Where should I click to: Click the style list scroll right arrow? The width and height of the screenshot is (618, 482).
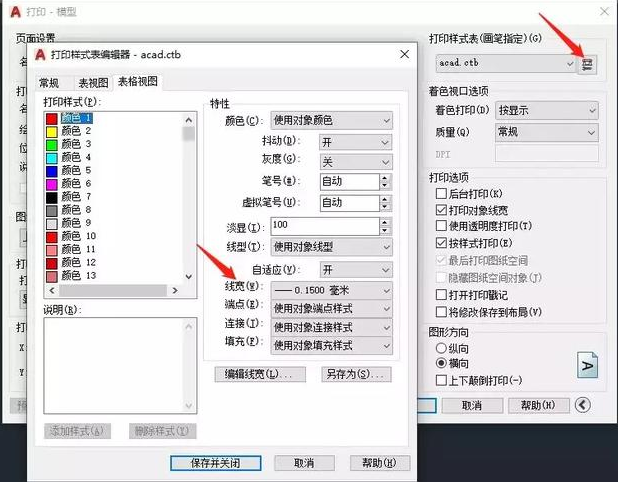175,290
